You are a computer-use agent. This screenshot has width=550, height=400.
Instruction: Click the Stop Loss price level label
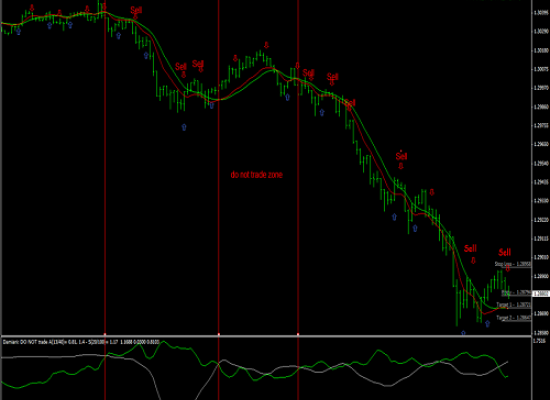(x=513, y=264)
